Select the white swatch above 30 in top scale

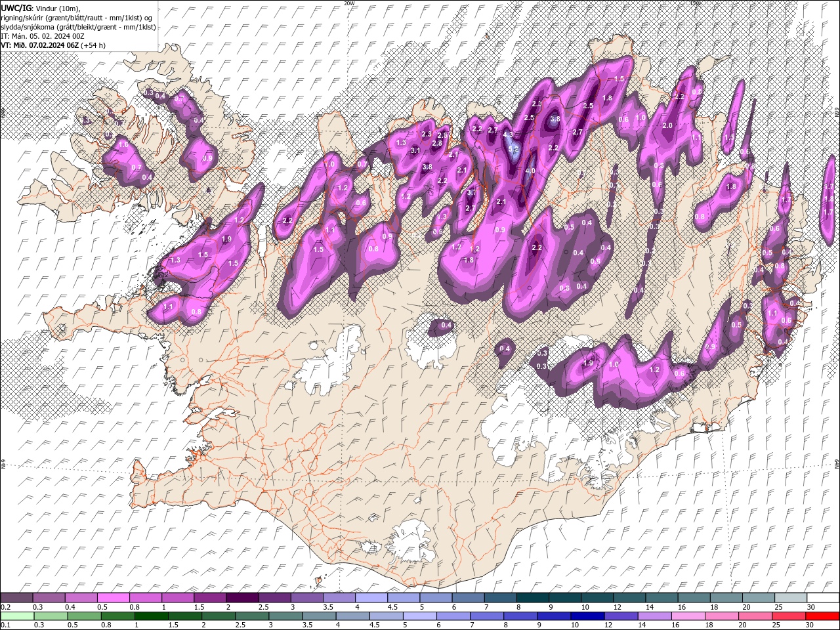click(x=823, y=598)
